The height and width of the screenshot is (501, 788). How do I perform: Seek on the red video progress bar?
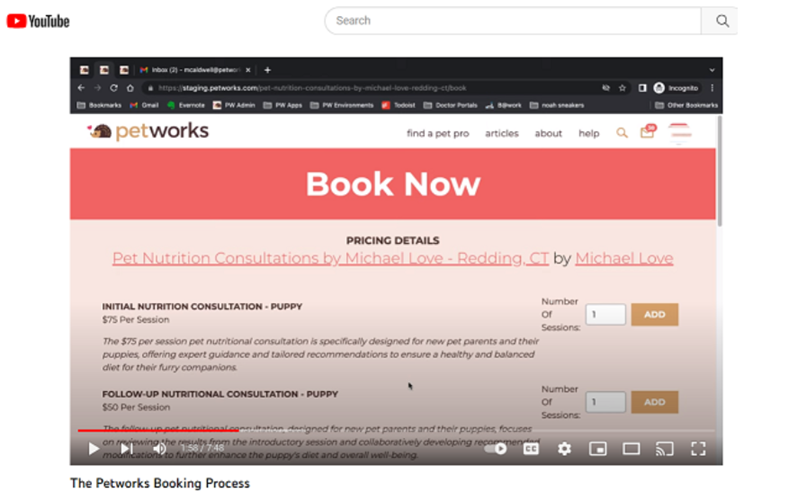coord(396,430)
